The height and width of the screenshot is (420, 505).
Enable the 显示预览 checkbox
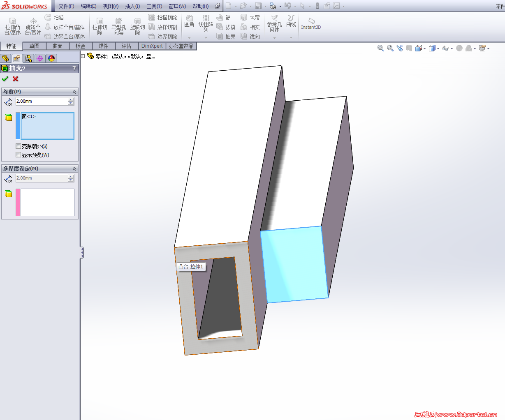coord(18,155)
